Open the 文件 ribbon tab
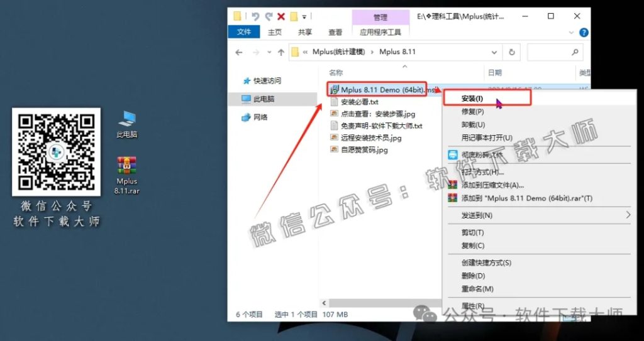The image size is (644, 341). 244,31
